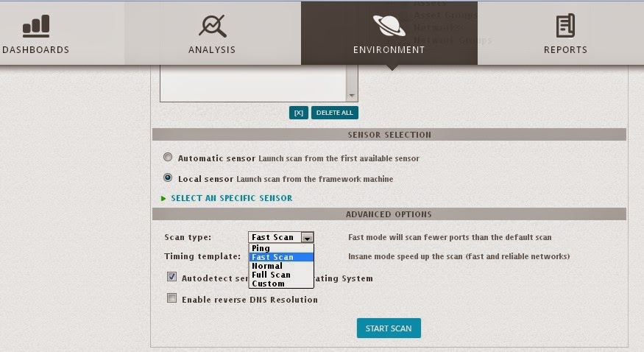Image resolution: width=644 pixels, height=352 pixels.
Task: Click the Environment planet icon
Action: pyautogui.click(x=389, y=26)
